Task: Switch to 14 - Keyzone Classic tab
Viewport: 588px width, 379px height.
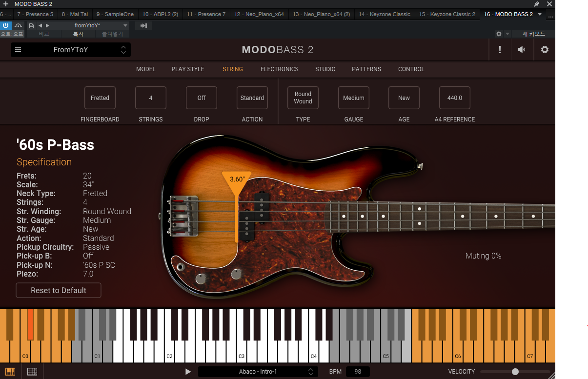Action: pyautogui.click(x=385, y=14)
